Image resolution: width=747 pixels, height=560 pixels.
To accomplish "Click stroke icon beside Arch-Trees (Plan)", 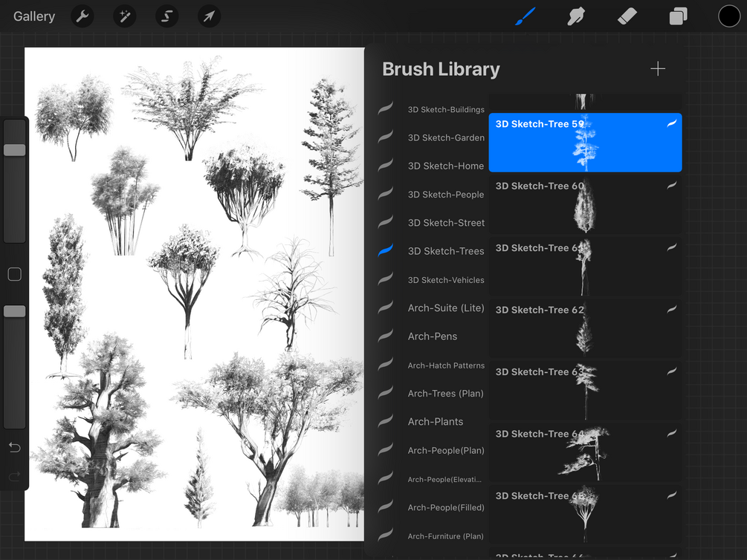I will point(386,393).
